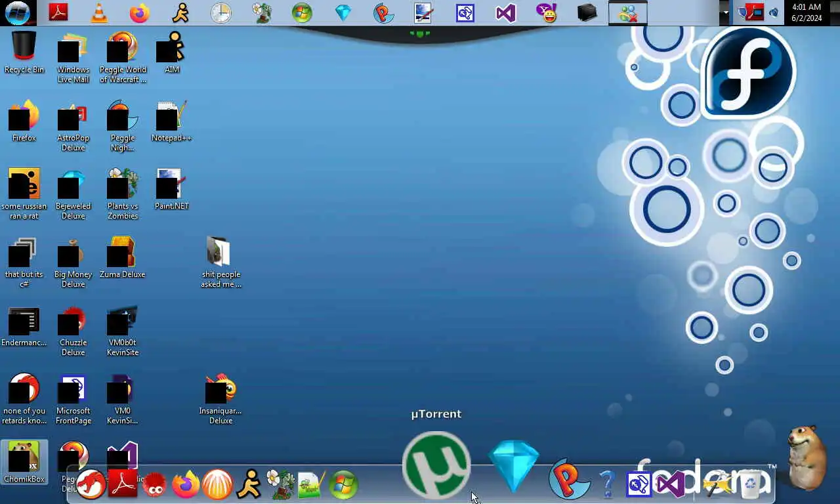
Task: Select Peggle Nights desktop shortcut
Action: (x=123, y=126)
